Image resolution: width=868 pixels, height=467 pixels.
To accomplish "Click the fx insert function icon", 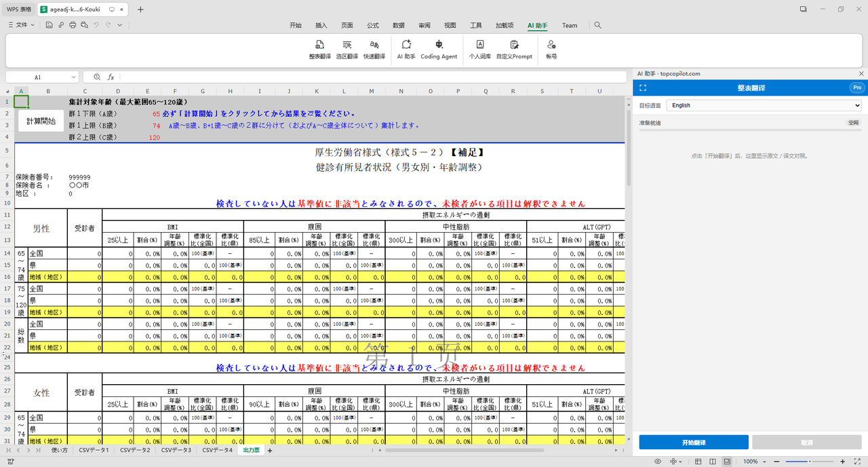I will [x=111, y=77].
